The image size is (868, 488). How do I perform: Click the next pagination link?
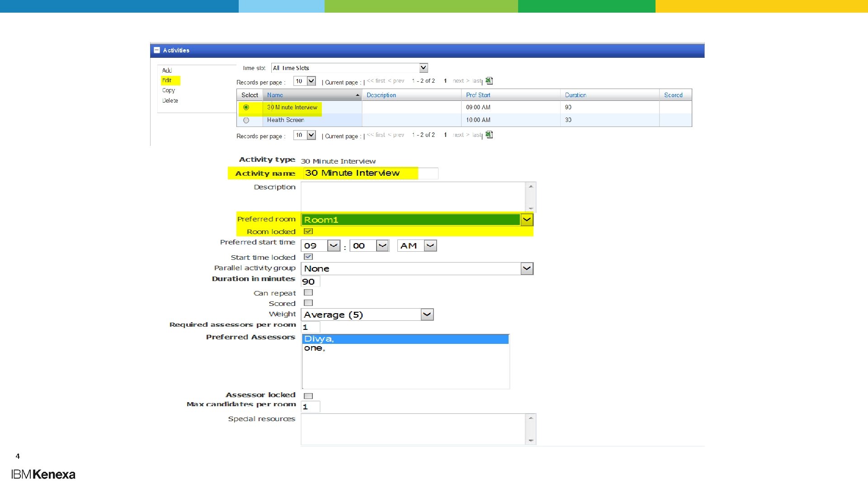pos(458,80)
